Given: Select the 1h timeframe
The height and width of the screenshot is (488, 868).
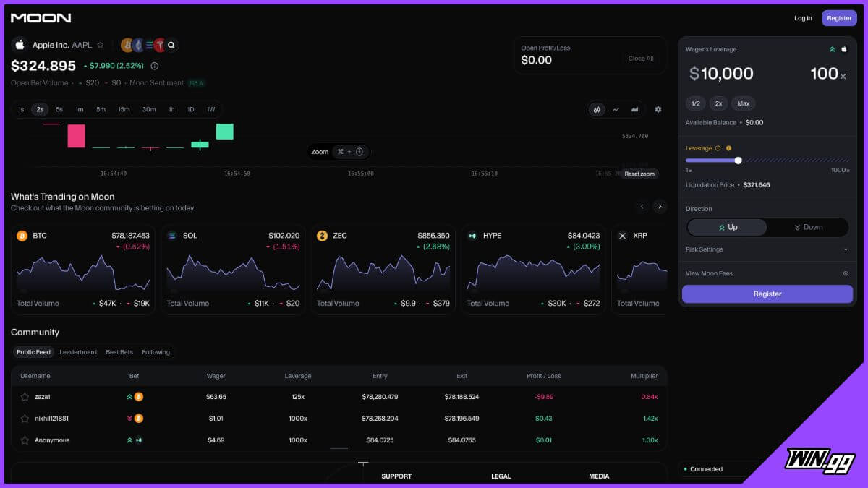Looking at the screenshot, I should tap(171, 110).
